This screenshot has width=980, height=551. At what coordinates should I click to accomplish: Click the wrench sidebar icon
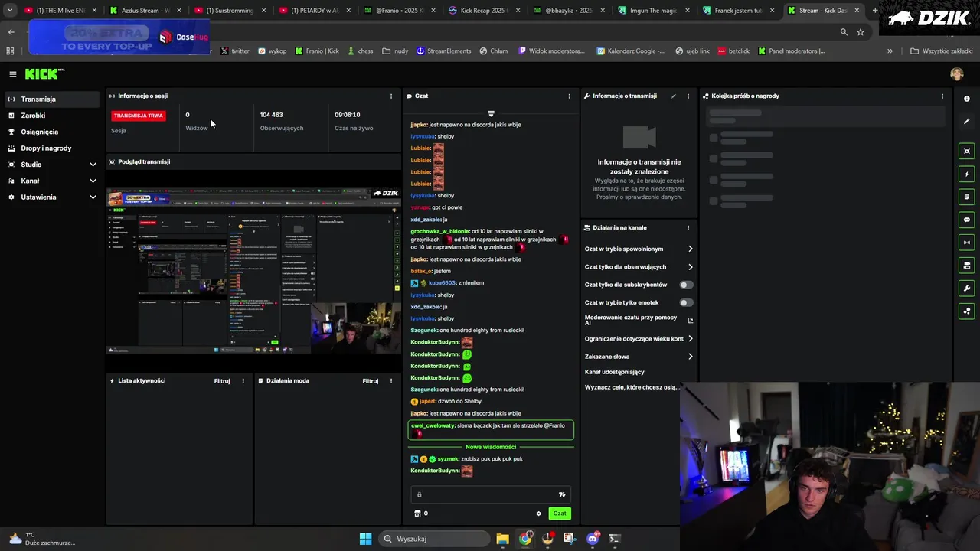click(966, 289)
